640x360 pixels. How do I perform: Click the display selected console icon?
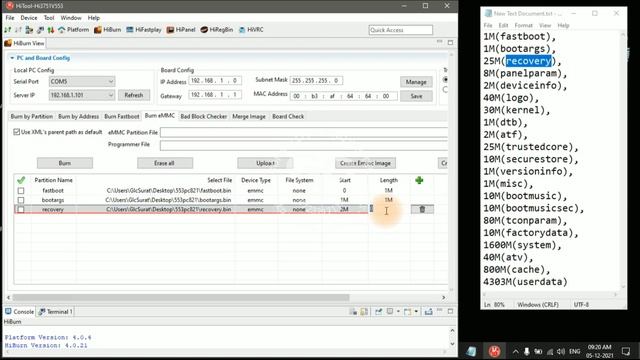point(390,311)
